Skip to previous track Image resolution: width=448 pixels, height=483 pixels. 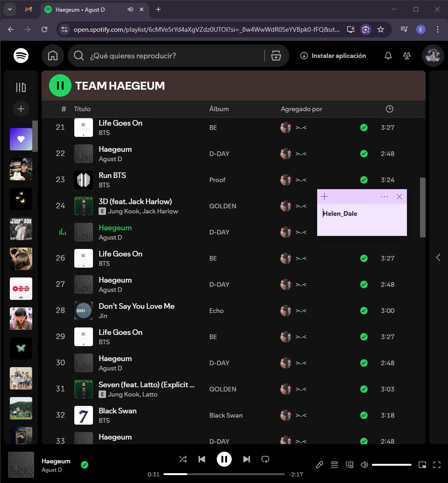(x=202, y=459)
